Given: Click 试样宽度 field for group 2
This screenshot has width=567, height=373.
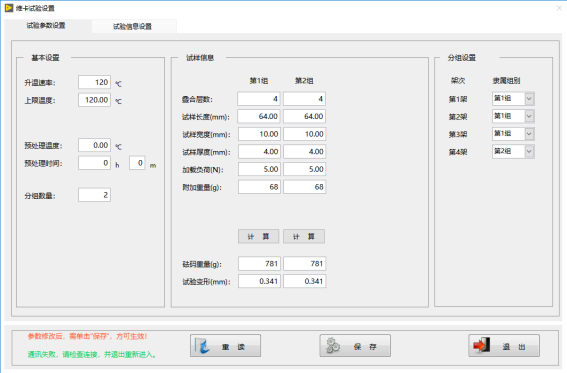Looking at the screenshot, I should pos(304,134).
